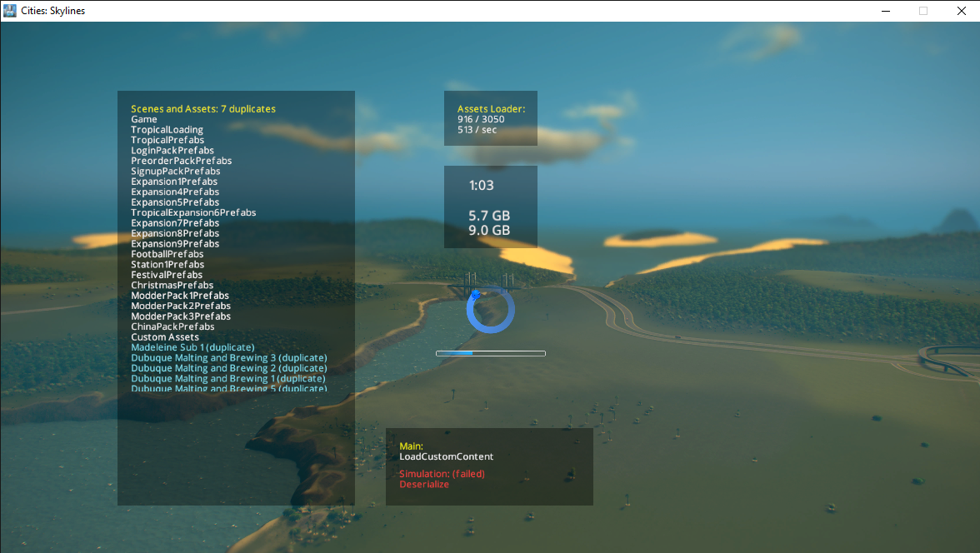This screenshot has height=553, width=980.
Task: Click the spinning loading circle indicator
Action: point(490,309)
